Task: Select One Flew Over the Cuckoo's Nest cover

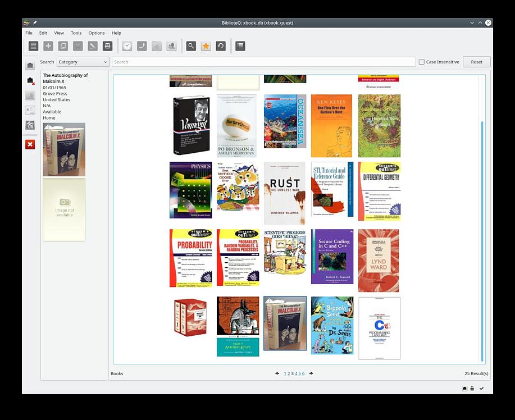Action: click(x=331, y=126)
